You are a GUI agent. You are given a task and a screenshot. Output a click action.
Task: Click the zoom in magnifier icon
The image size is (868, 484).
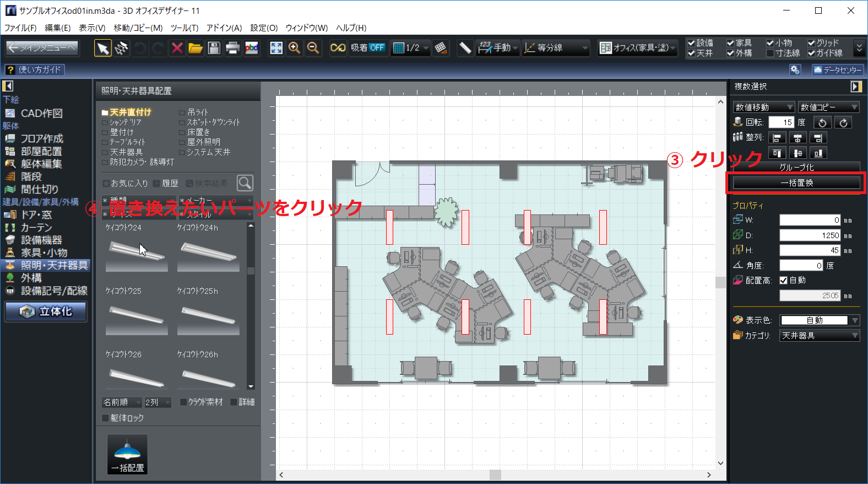click(295, 48)
